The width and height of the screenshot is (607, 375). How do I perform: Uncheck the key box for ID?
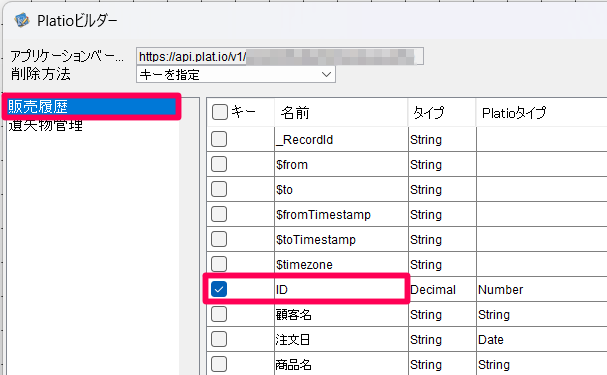(x=219, y=289)
